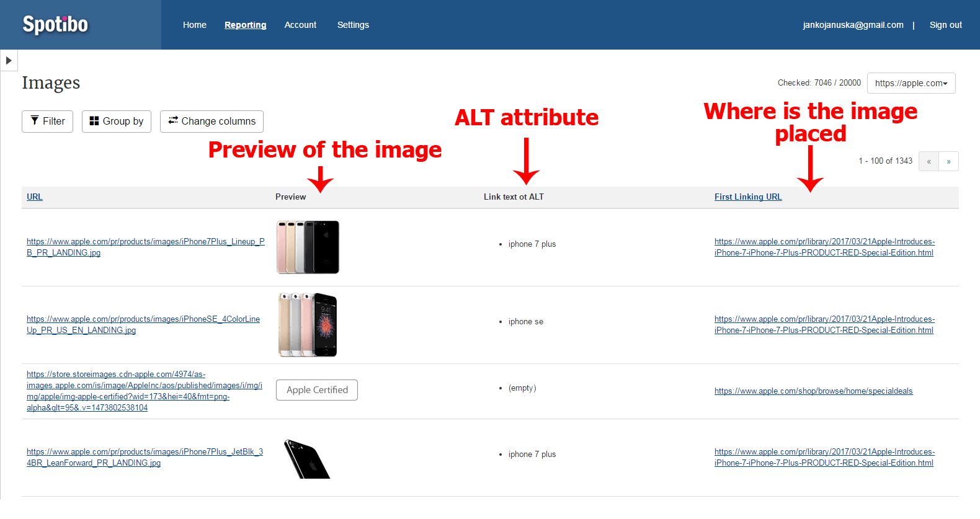Image resolution: width=980 pixels, height=519 pixels.
Task: Open the Group by button
Action: [117, 122]
